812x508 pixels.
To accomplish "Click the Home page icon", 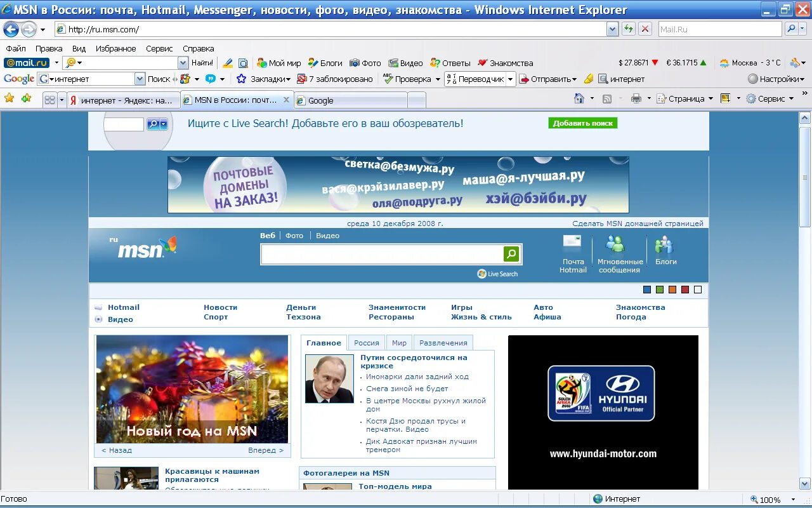I will pyautogui.click(x=579, y=98).
